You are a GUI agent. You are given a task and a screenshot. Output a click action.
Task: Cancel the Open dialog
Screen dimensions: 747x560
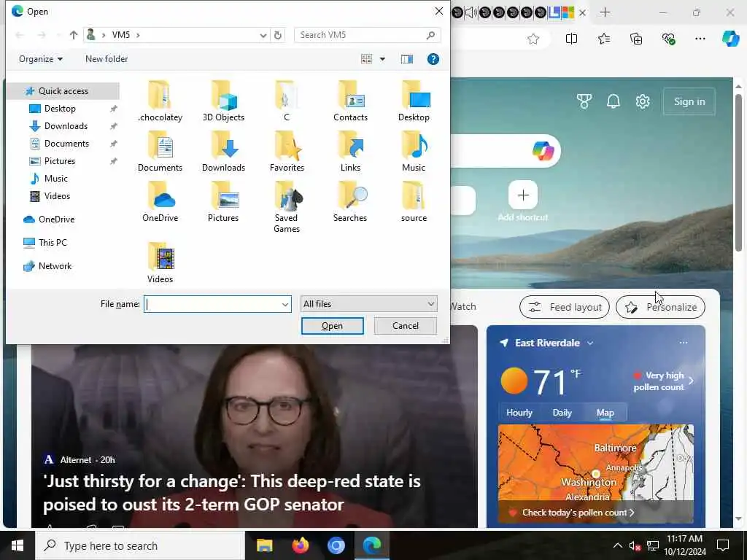pyautogui.click(x=406, y=326)
